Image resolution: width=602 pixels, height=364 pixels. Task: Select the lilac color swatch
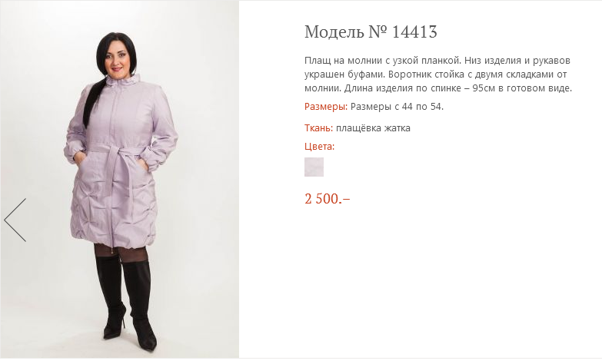314,167
